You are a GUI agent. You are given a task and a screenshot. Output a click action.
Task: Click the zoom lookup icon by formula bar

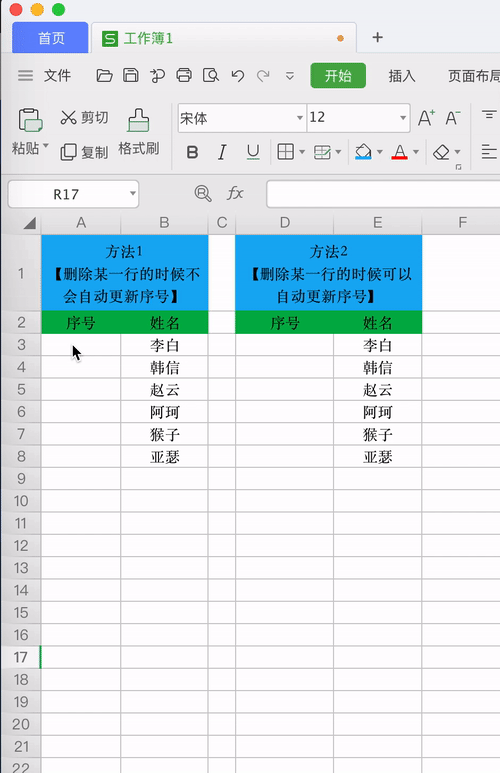coord(203,193)
